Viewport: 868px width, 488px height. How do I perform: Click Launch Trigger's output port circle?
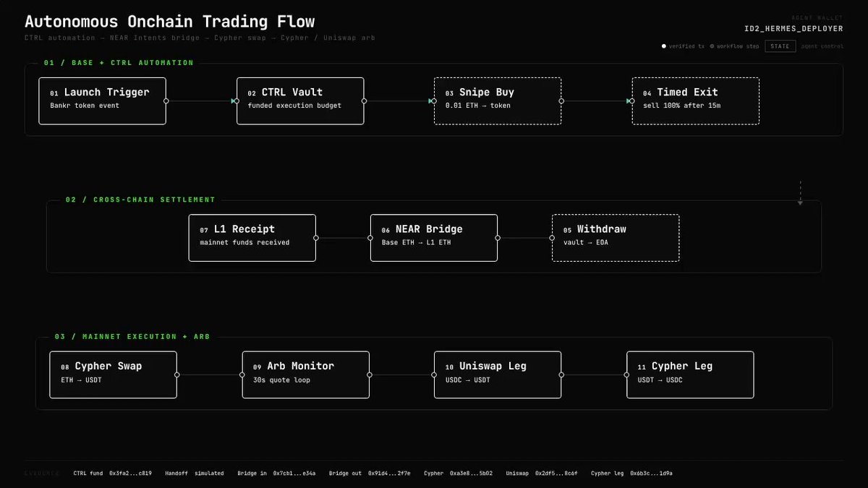166,101
